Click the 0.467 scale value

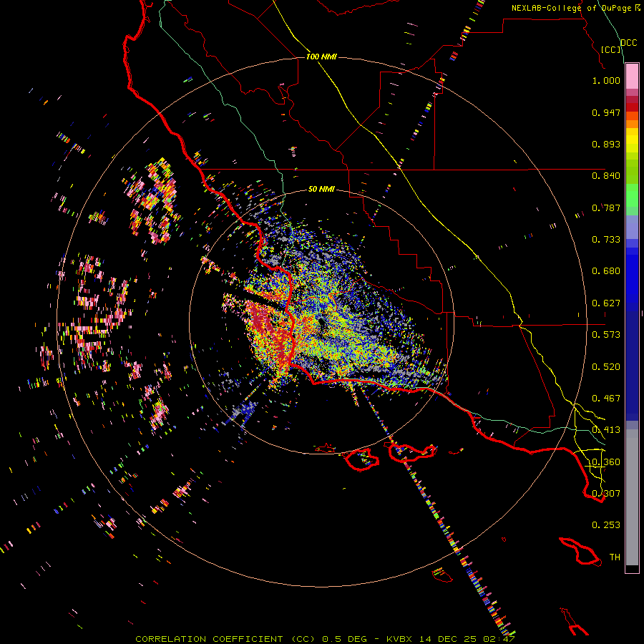[606, 399]
